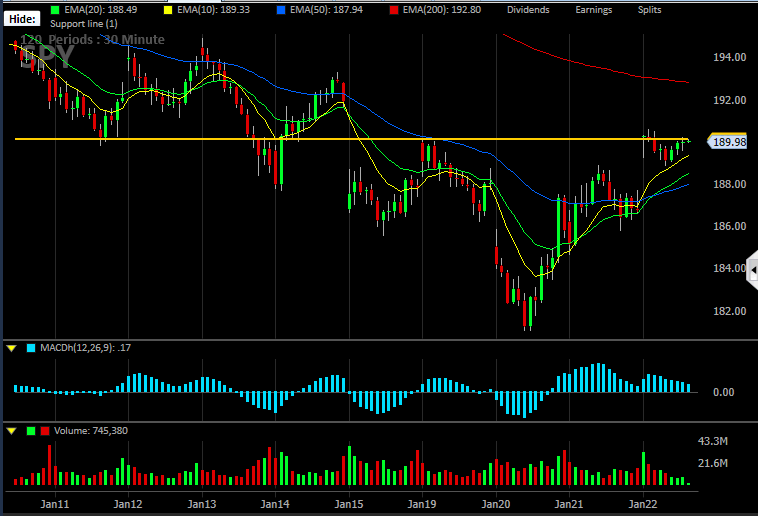
Task: Click the 0.00 MACD axis label
Action: [x=724, y=392]
